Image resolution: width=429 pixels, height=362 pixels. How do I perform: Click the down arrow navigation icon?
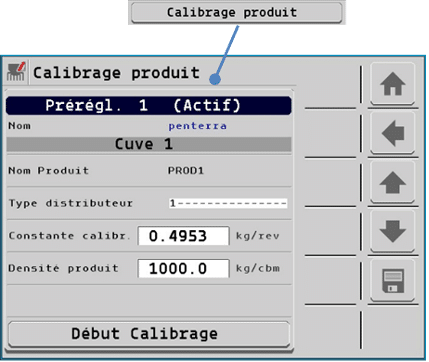click(x=392, y=231)
